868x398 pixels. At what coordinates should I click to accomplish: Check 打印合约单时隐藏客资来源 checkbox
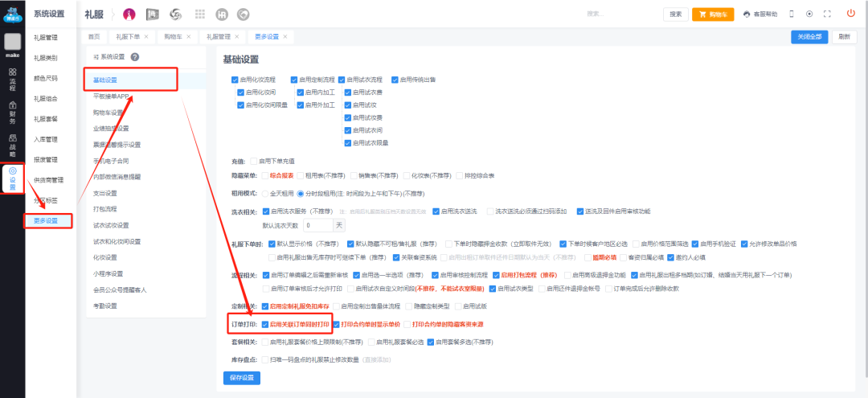(407, 324)
